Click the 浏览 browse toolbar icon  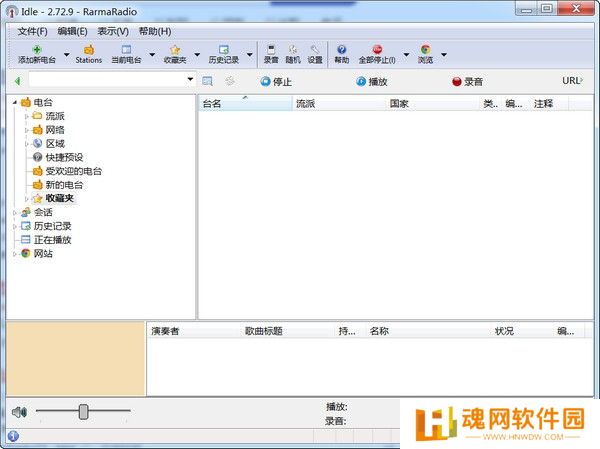[426, 49]
